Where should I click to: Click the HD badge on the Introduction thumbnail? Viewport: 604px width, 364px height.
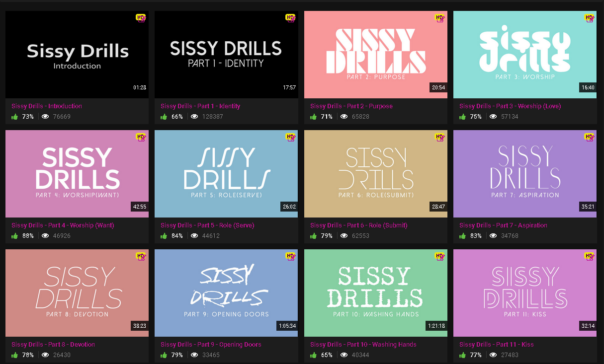[141, 18]
